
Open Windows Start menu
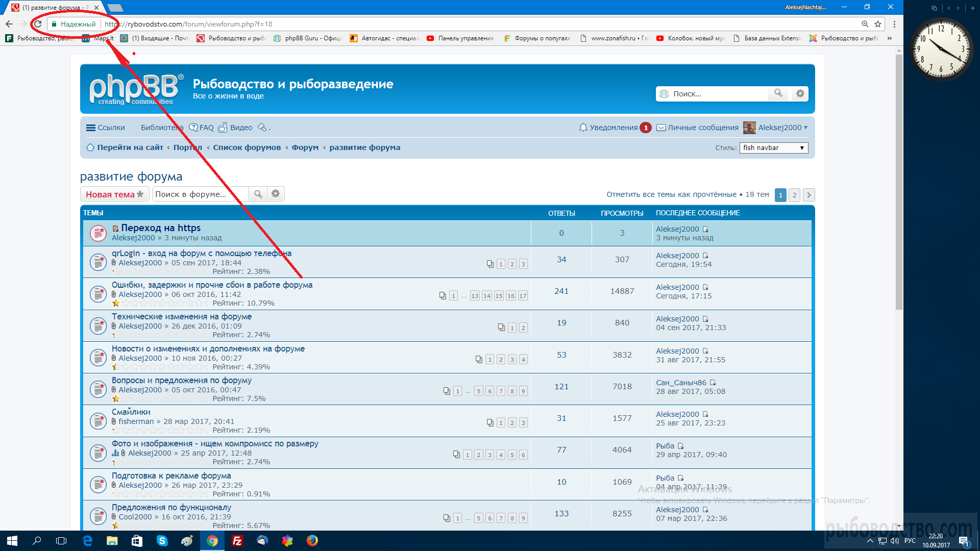pos(12,541)
